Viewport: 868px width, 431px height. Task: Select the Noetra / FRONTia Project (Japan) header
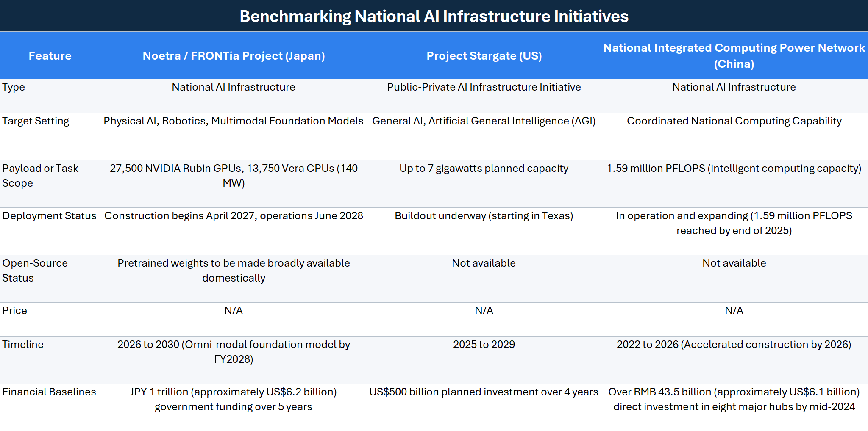point(234,55)
